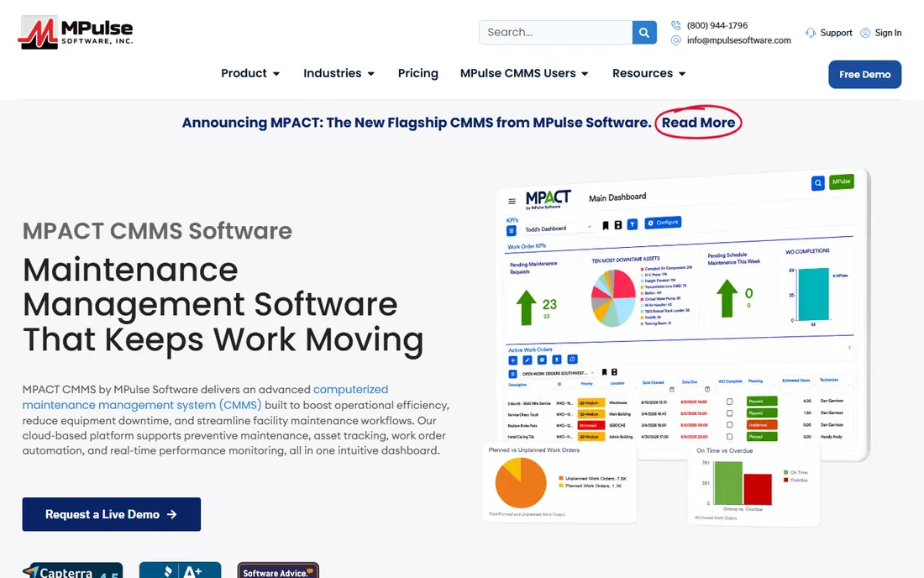Viewport: 924px width, 578px height.
Task: Click the arrow icon on Request a Live Demo
Action: point(171,514)
